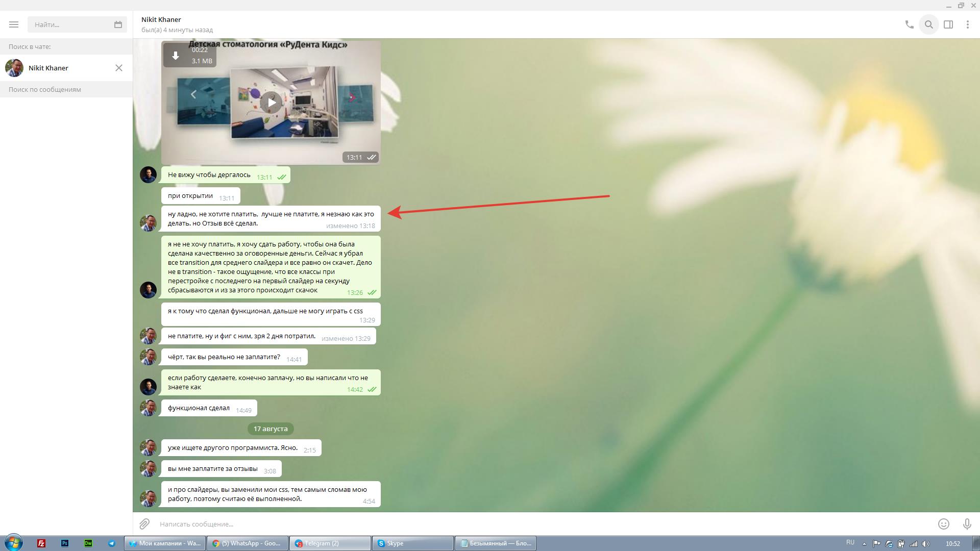This screenshot has width=980, height=551.
Task: Open Windows Start menu
Action: tap(14, 543)
